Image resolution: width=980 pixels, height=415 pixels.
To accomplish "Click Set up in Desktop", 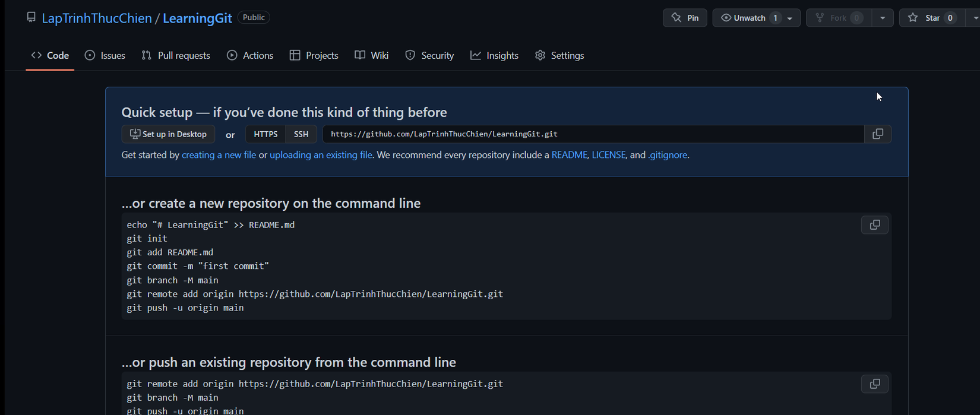I will (168, 134).
